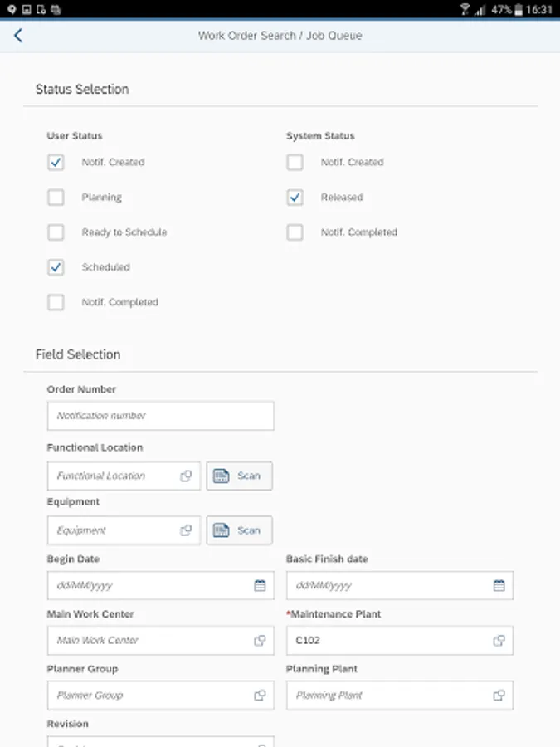Image resolution: width=560 pixels, height=747 pixels.
Task: Open Begin Date calendar picker
Action: 260,585
